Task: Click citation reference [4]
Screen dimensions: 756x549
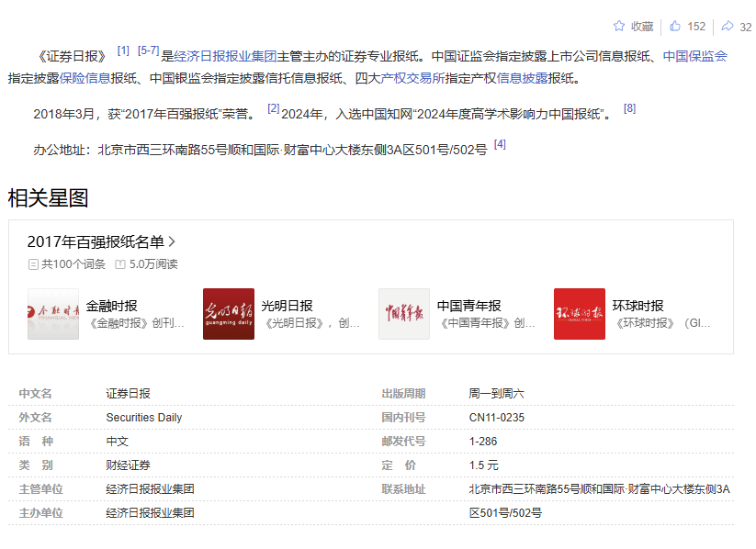Action: click(x=500, y=144)
